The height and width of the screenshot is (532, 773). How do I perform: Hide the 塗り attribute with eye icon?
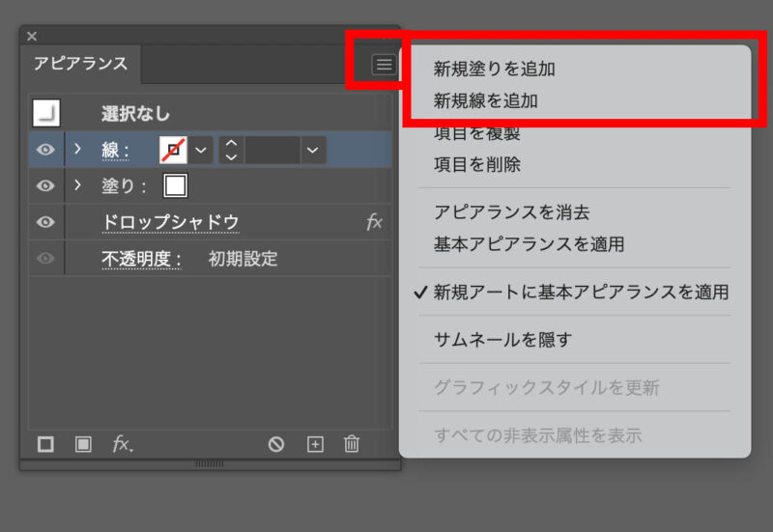(x=45, y=184)
